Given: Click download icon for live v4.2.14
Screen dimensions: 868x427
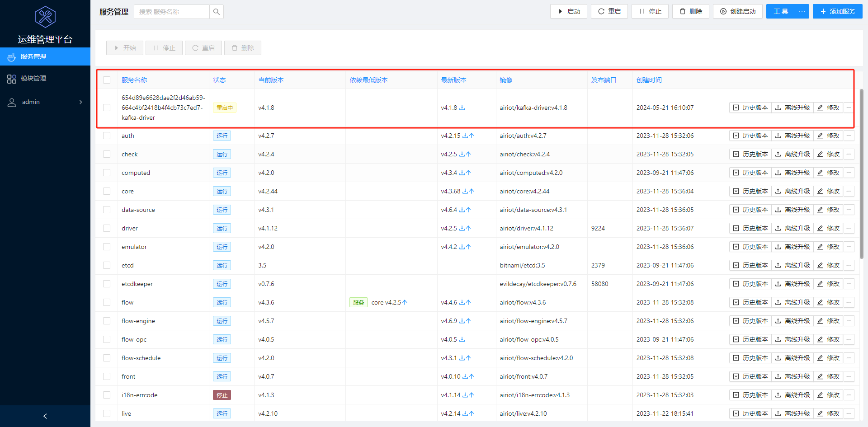Looking at the screenshot, I should (x=465, y=413).
